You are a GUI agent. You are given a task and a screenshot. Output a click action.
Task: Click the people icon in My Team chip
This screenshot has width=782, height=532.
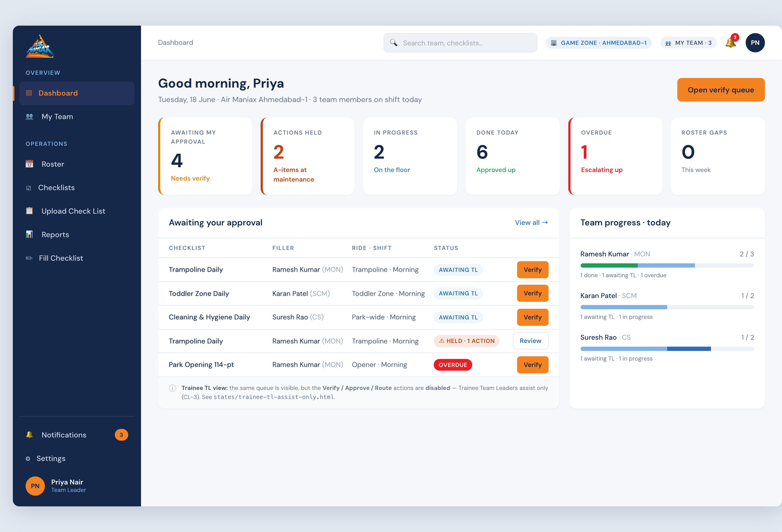pyautogui.click(x=668, y=43)
